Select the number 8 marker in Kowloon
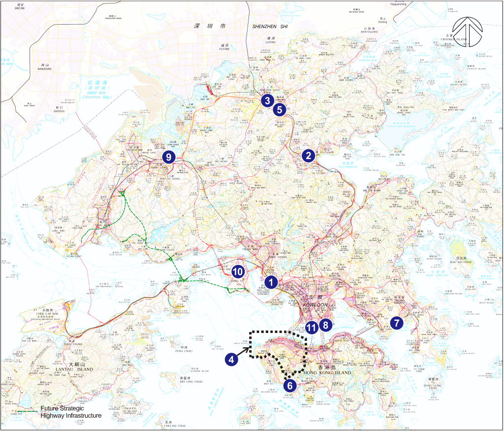Viewport: 504px width, 432px height. [x=325, y=325]
